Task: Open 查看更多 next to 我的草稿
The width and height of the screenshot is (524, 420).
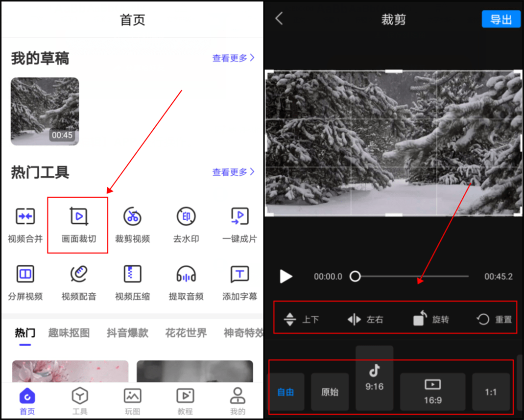Action: 233,58
